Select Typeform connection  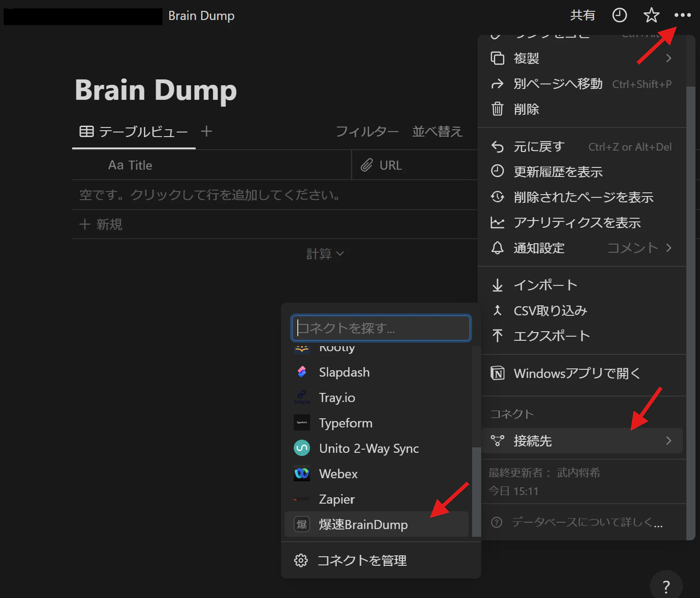[x=376, y=423]
